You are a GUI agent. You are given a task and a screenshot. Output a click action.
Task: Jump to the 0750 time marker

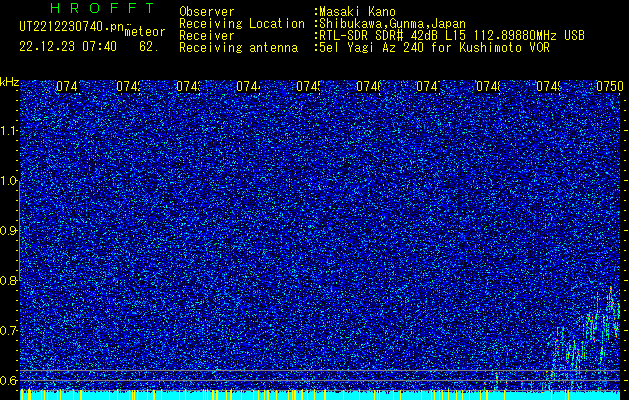pyautogui.click(x=609, y=87)
